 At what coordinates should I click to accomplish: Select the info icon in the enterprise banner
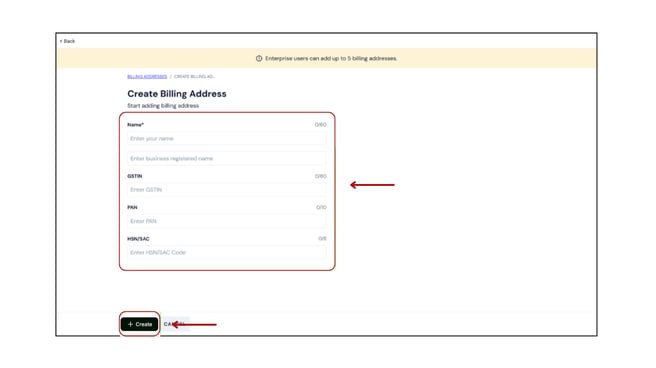259,59
